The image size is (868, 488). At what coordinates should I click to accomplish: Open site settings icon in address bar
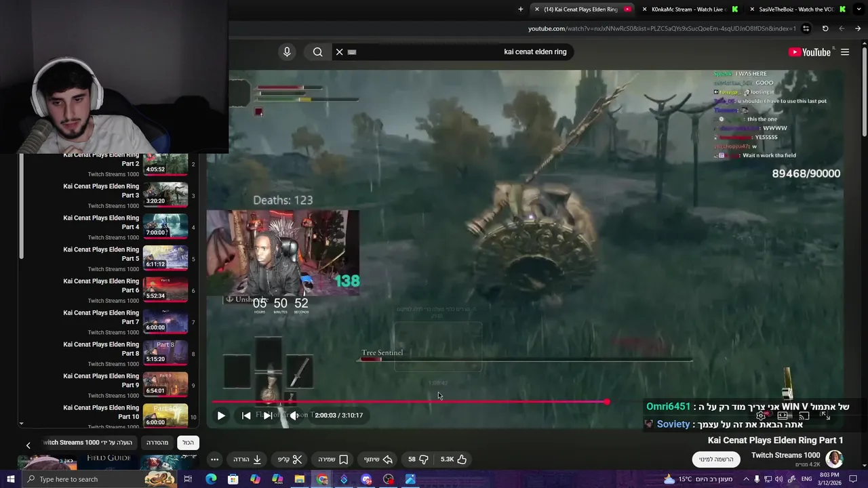pyautogui.click(x=806, y=29)
